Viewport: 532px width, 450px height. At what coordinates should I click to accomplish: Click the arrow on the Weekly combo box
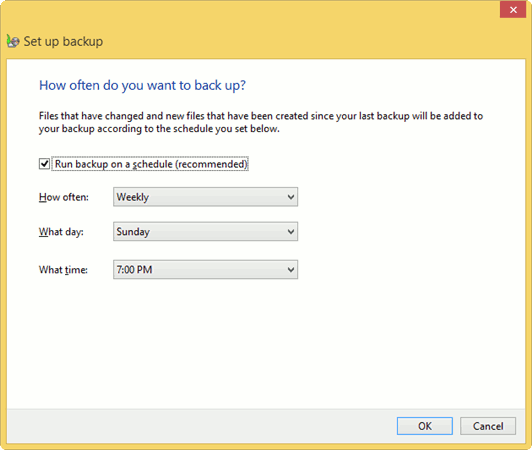291,197
